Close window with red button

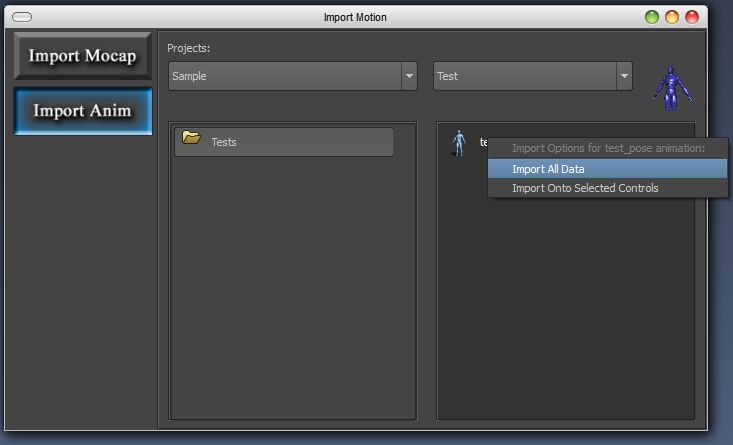692,17
